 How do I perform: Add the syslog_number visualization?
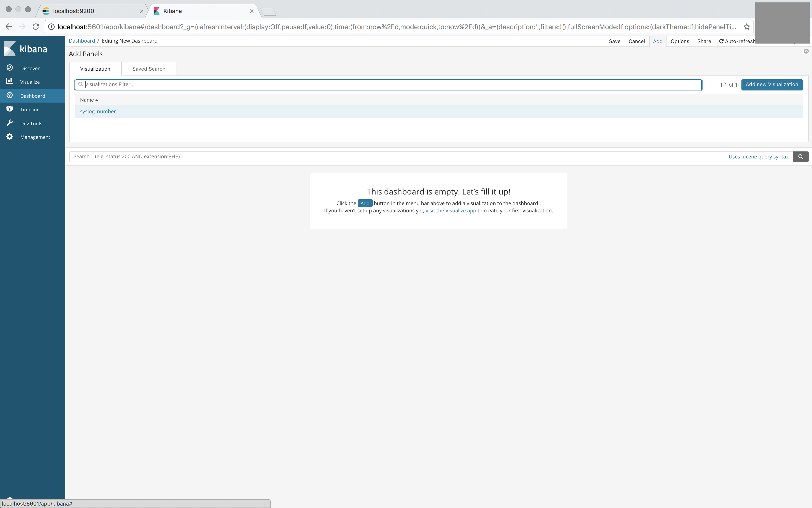[x=98, y=112]
